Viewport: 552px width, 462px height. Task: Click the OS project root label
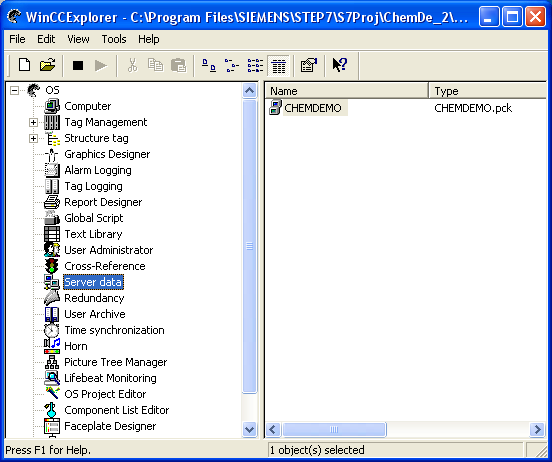coord(52,90)
